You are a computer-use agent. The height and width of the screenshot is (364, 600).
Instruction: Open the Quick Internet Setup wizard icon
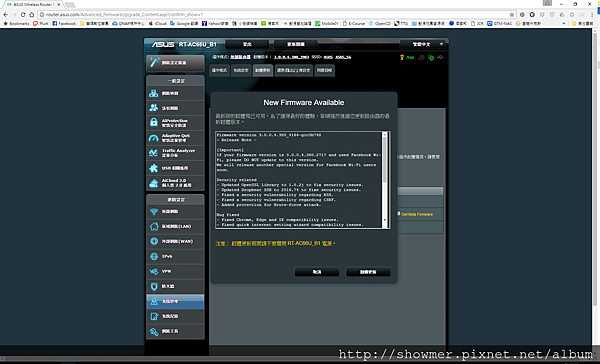click(x=155, y=62)
